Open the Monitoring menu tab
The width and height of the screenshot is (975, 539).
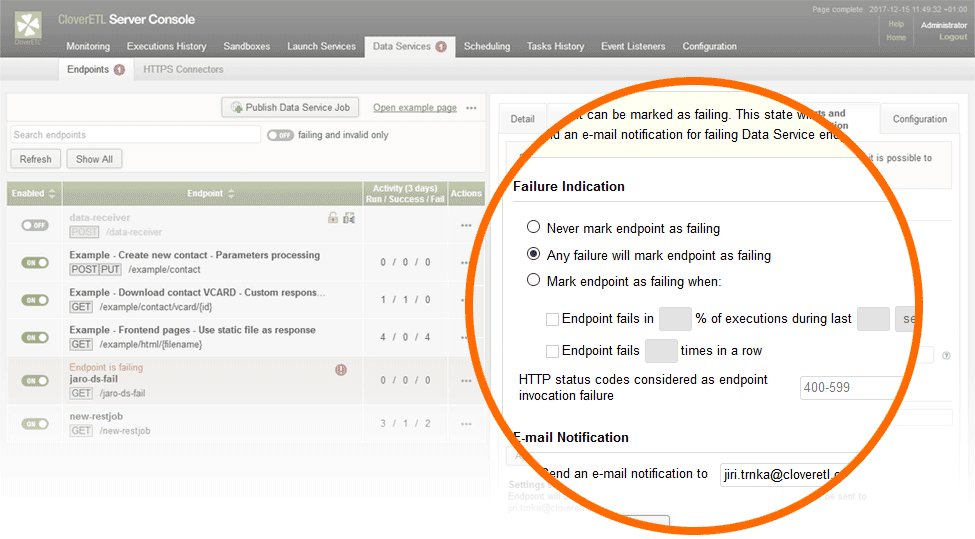tap(88, 47)
